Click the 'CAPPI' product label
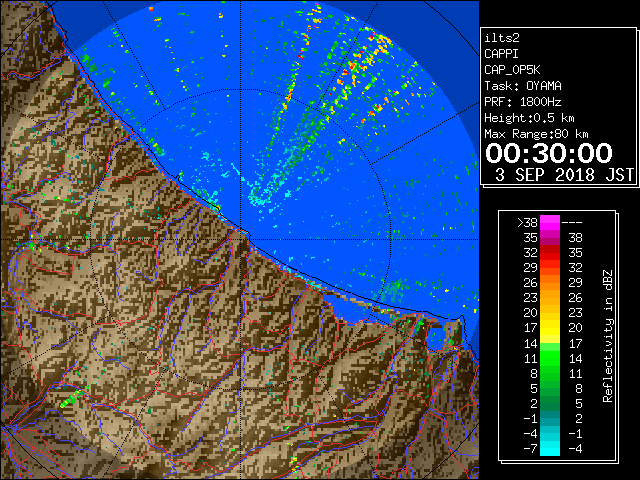The height and width of the screenshot is (480, 640). [x=501, y=54]
